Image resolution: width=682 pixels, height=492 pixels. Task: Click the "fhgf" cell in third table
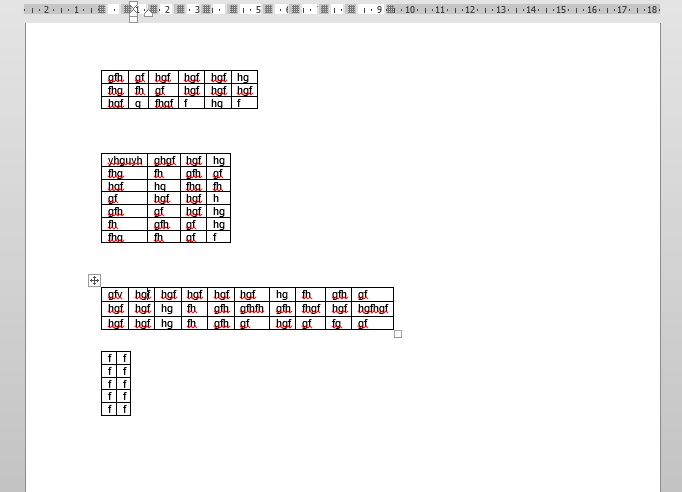(x=311, y=308)
